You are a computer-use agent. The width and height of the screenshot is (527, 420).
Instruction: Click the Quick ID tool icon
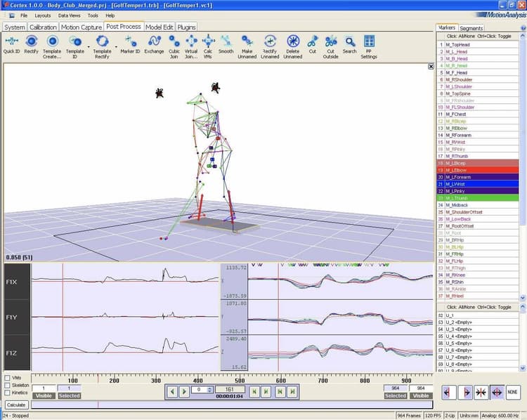click(x=11, y=41)
